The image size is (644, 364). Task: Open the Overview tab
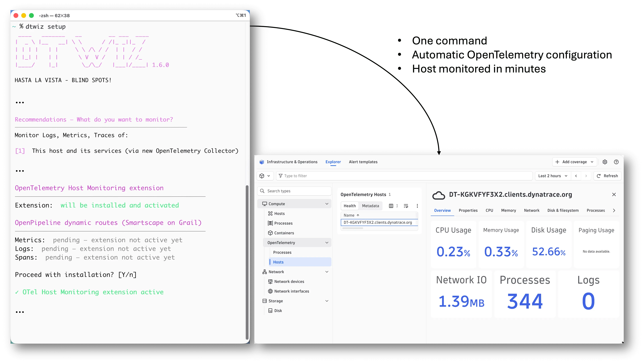tap(442, 210)
